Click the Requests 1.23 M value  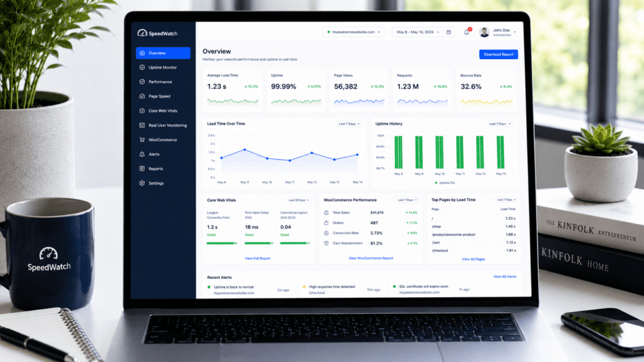coord(408,87)
